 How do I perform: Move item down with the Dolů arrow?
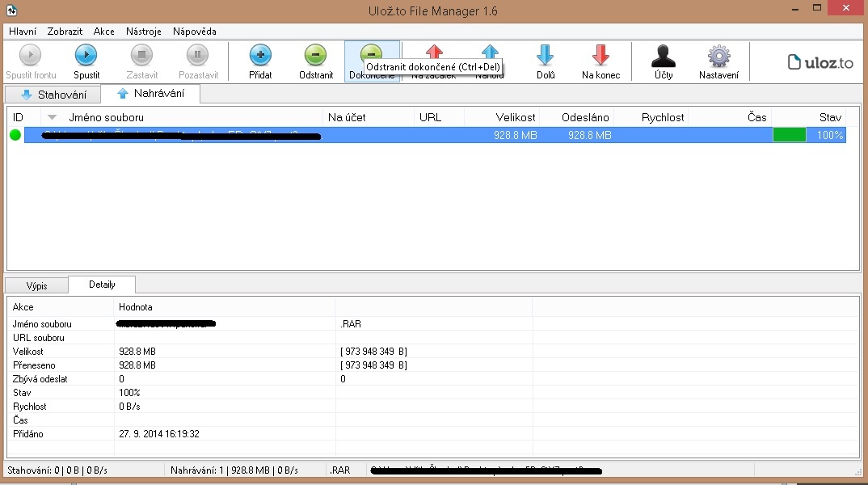point(546,55)
